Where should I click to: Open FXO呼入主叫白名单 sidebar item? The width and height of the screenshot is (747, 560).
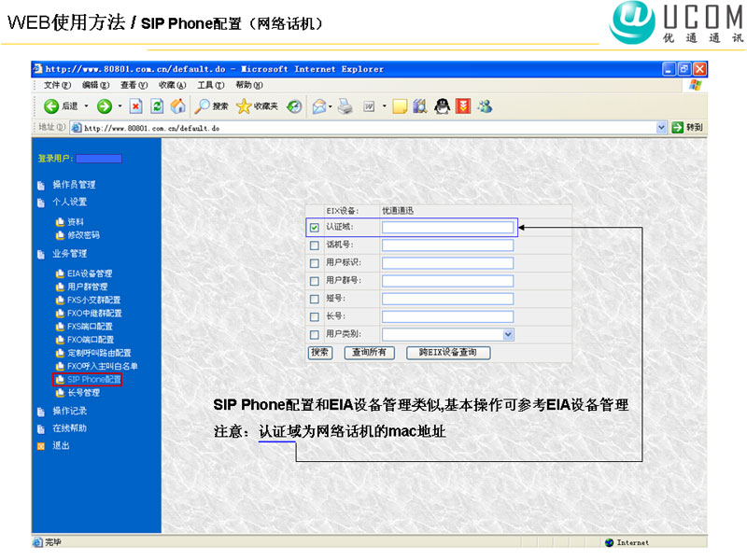pyautogui.click(x=103, y=367)
